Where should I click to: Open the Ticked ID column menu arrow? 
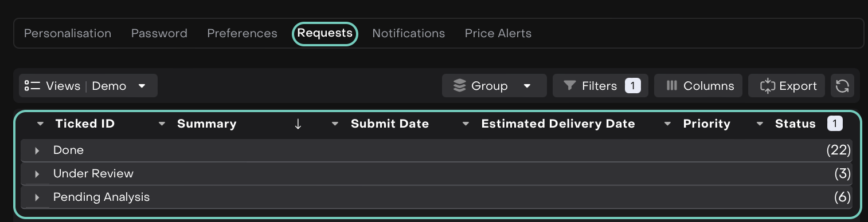click(x=40, y=124)
